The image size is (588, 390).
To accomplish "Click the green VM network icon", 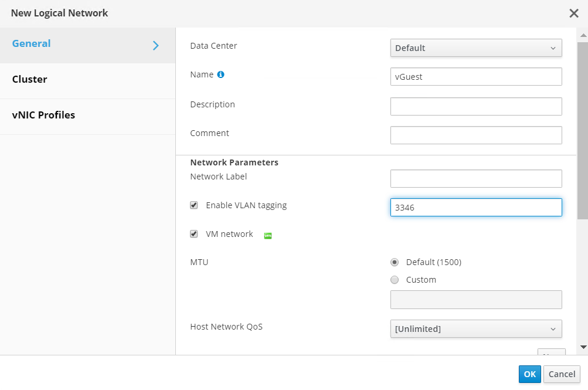I will 268,235.
